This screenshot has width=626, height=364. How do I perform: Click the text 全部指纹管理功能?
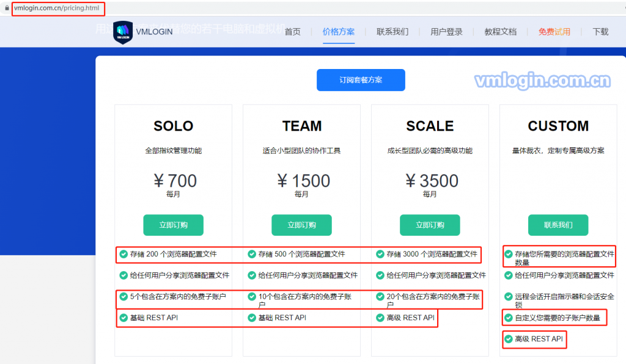coord(173,151)
